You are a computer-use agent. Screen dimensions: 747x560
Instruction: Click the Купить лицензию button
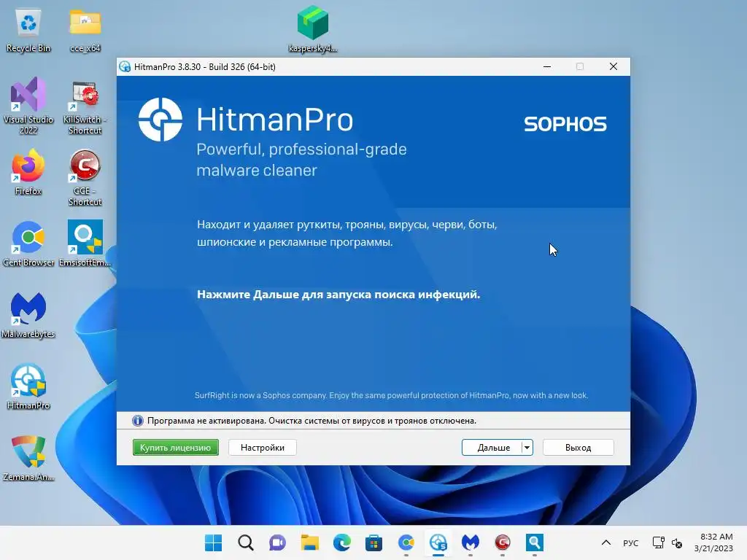tap(175, 448)
